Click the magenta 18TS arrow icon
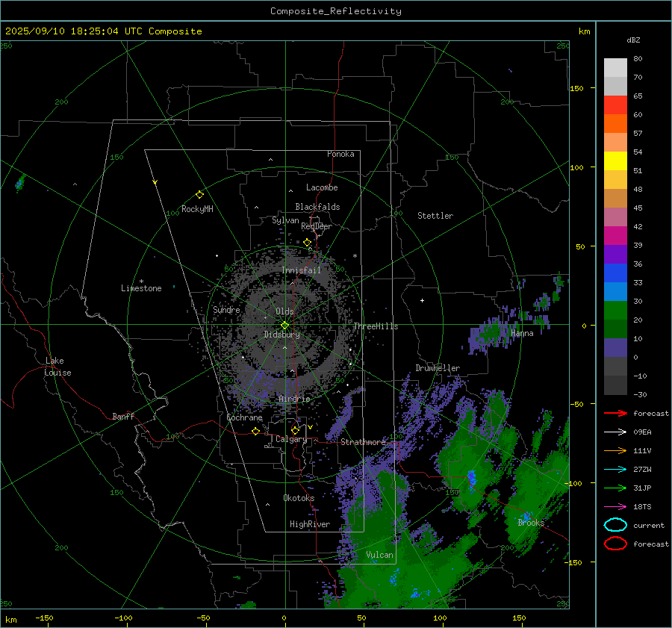The width and height of the screenshot is (672, 628). pos(615,507)
